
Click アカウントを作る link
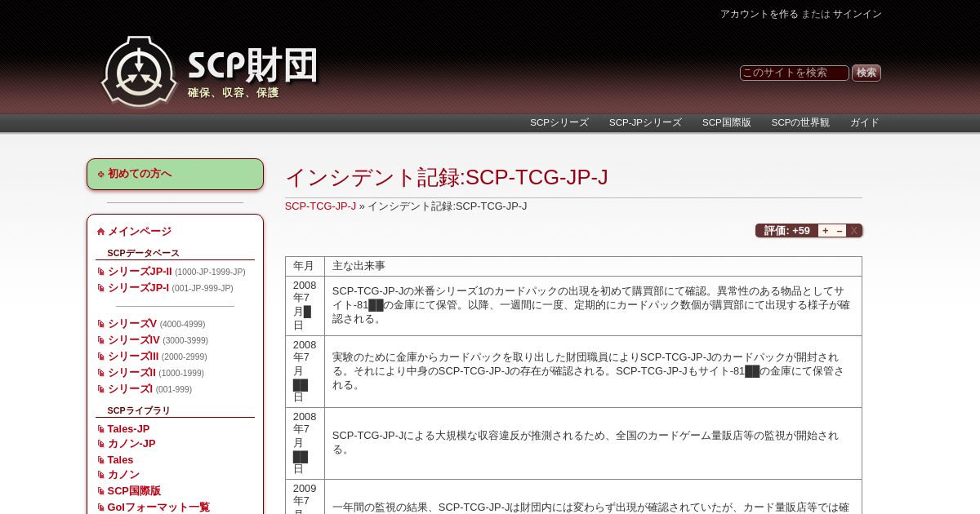759,14
